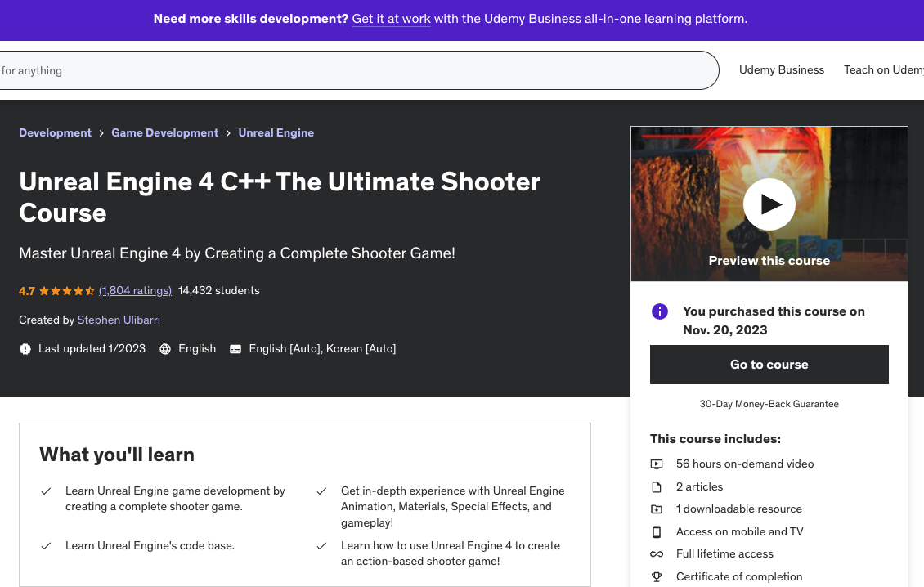924x587 pixels.
Task: Click the 14,432 students text
Action: [x=218, y=290]
